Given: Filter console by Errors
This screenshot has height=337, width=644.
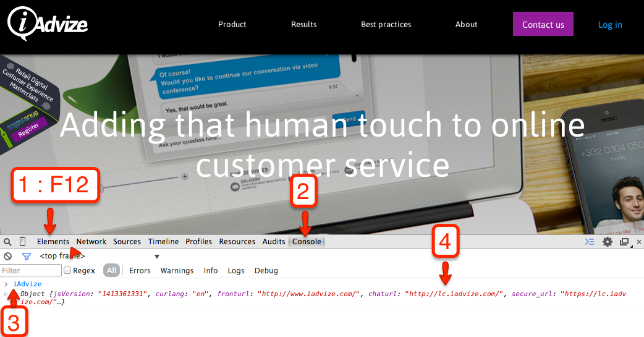Looking at the screenshot, I should tap(140, 270).
